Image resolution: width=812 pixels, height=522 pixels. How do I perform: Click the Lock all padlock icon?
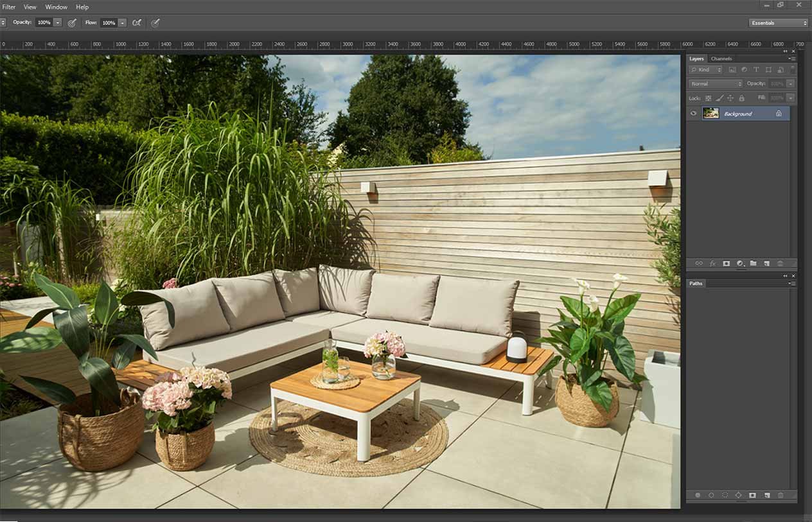pyautogui.click(x=741, y=98)
